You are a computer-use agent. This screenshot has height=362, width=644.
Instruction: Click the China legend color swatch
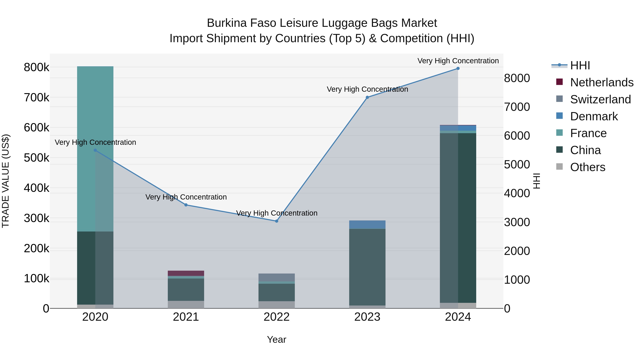coord(560,150)
